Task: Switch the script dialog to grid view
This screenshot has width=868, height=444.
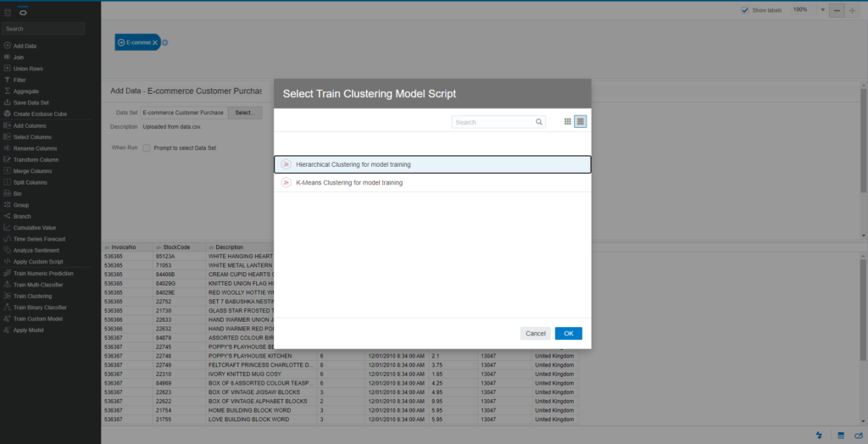Action: (x=567, y=122)
